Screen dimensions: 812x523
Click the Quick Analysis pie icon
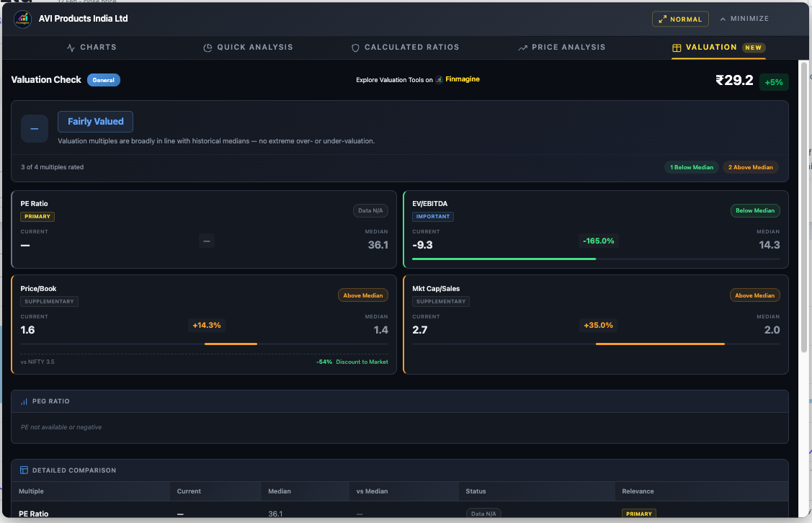click(208, 48)
